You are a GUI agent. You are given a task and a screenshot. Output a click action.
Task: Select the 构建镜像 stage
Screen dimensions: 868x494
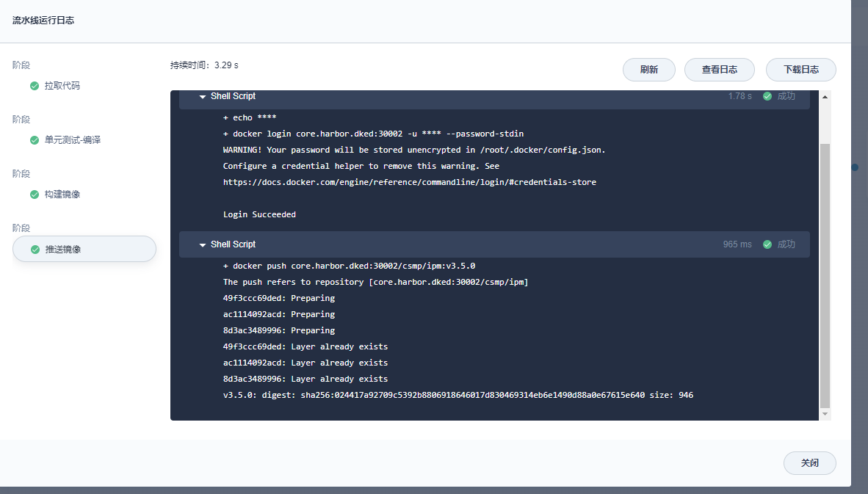[62, 195]
